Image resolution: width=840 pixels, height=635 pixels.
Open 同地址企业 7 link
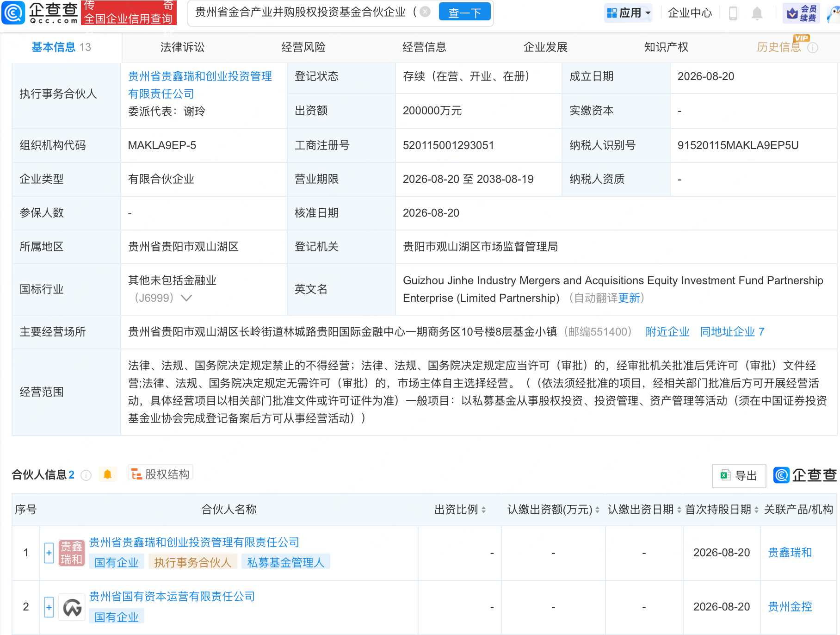[732, 332]
